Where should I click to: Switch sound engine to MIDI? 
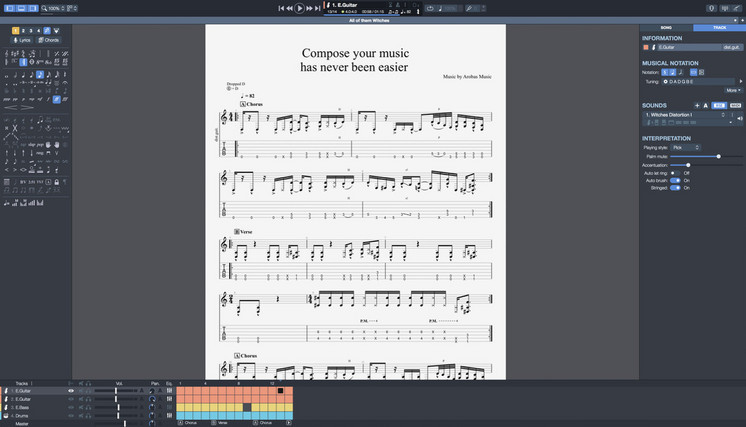click(736, 106)
